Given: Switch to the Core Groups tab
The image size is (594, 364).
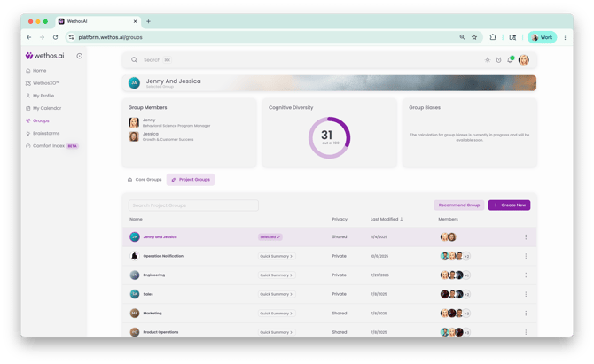Looking at the screenshot, I should point(145,180).
